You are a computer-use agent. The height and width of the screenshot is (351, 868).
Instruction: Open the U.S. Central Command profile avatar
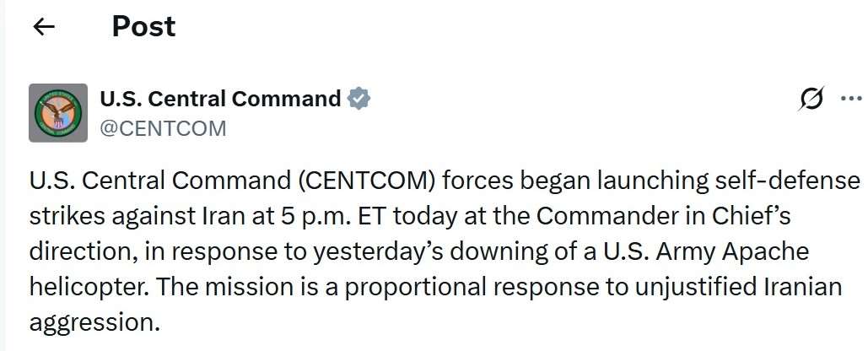(x=58, y=113)
